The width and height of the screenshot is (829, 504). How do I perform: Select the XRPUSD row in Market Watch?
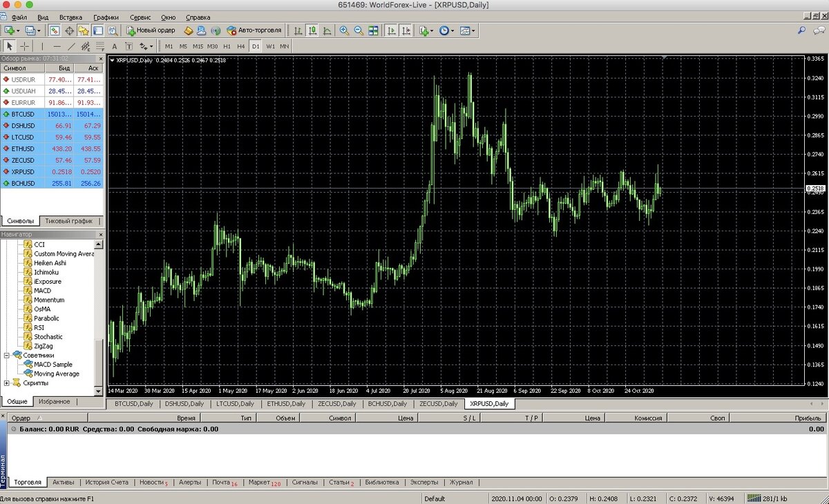52,171
